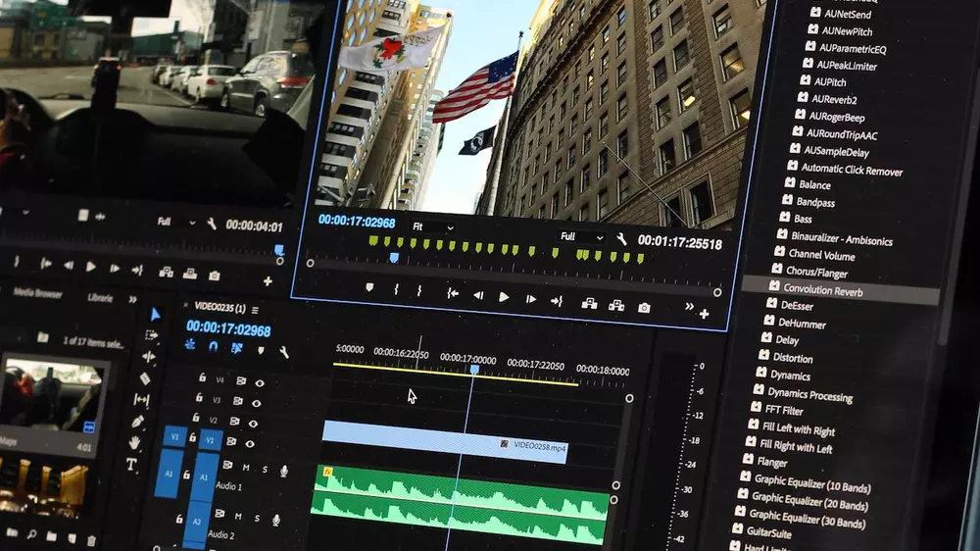Select the Type tool
The image size is (980, 551).
(131, 465)
